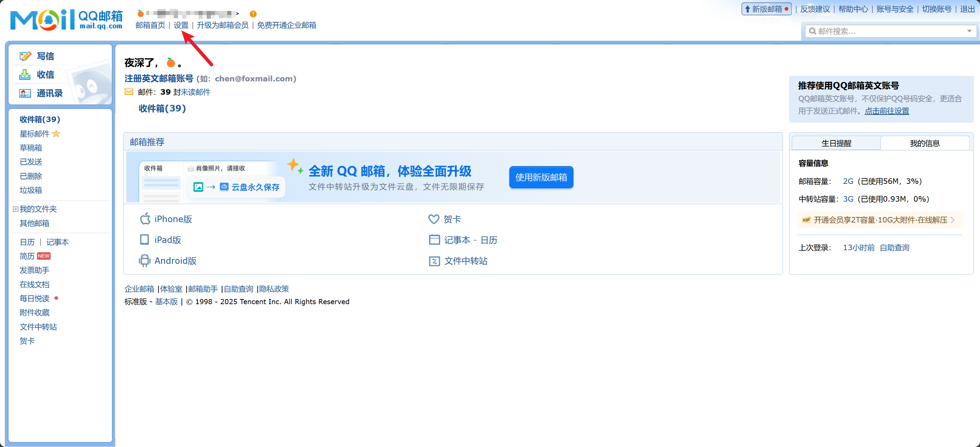Viewport: 980px width, 447px height.
Task: Click the receive mail download icon
Action: (x=25, y=74)
